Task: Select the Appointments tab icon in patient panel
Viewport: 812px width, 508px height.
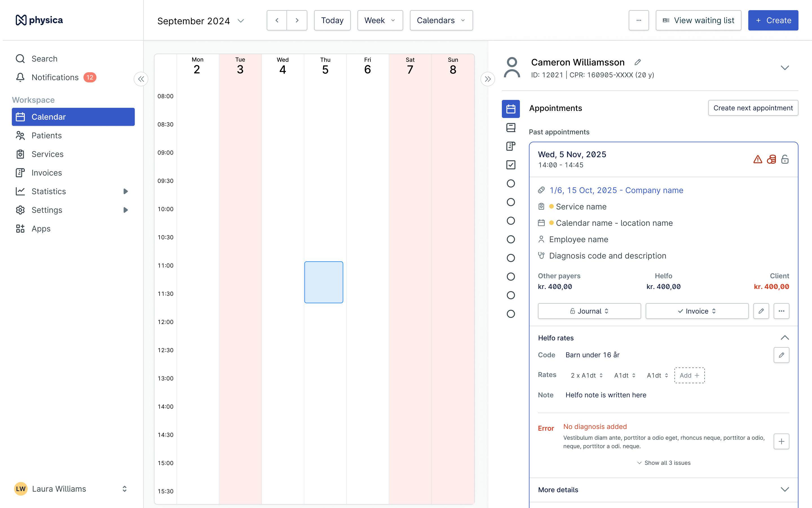Action: (x=511, y=109)
